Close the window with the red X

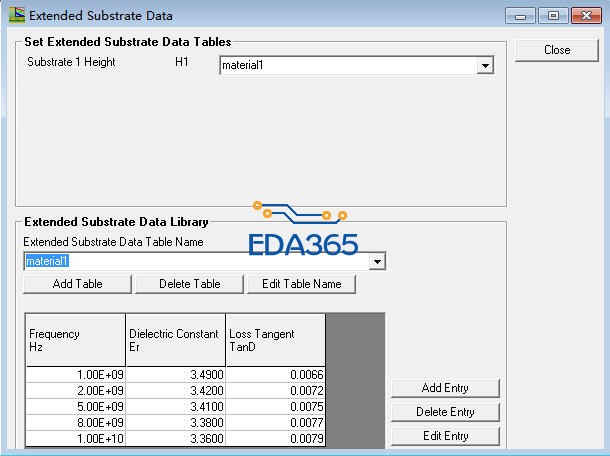click(x=586, y=16)
